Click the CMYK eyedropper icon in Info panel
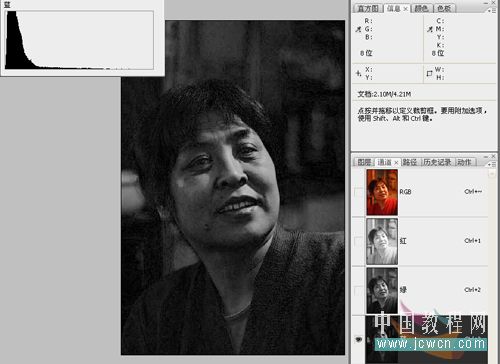Image resolution: width=500 pixels, height=364 pixels. [430, 29]
